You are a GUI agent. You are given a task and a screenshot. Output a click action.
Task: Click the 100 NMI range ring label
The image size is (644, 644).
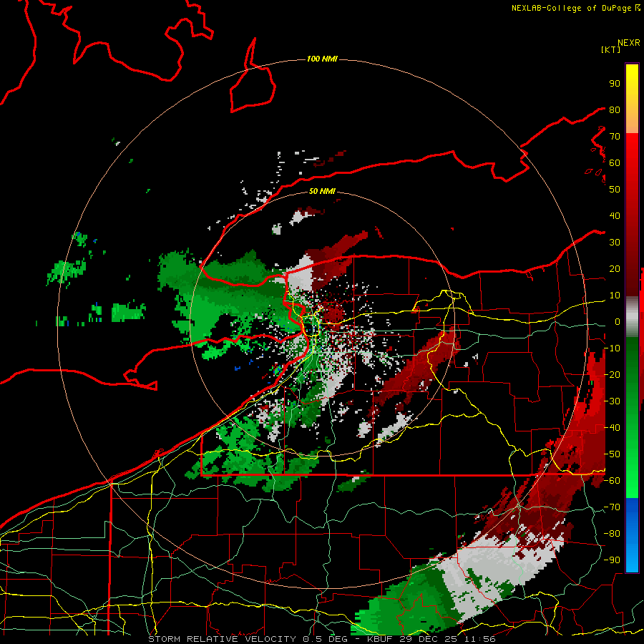click(x=322, y=59)
